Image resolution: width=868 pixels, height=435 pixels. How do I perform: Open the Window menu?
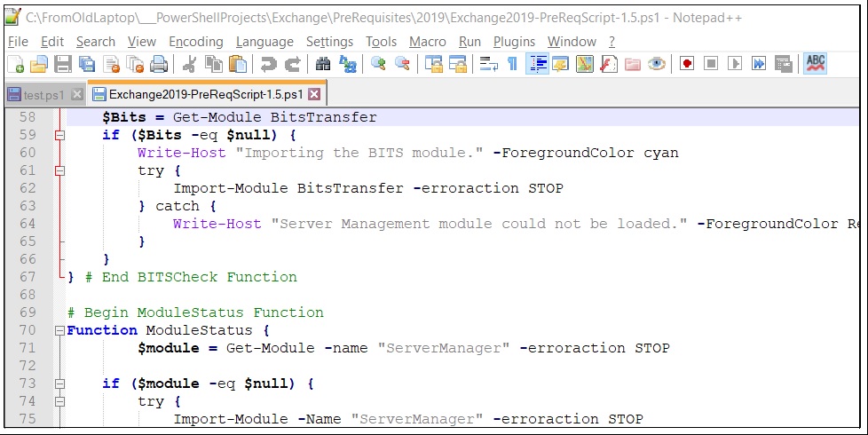click(572, 42)
